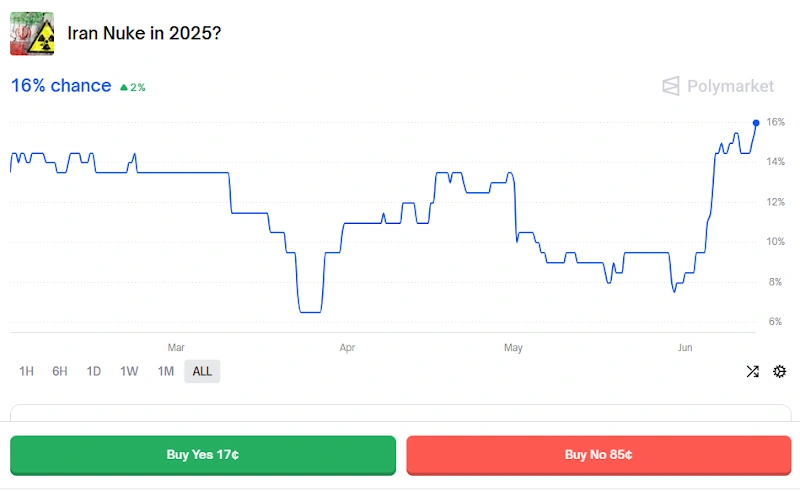Click the "Iran Nuke in 2025?" title
Screen dimensions: 800x491
click(x=144, y=33)
